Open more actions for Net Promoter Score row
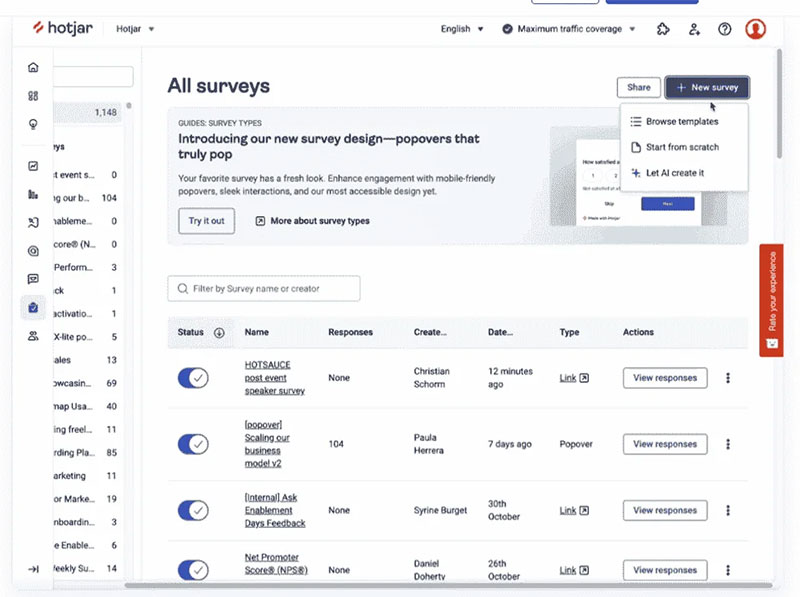The image size is (800, 597). point(728,570)
